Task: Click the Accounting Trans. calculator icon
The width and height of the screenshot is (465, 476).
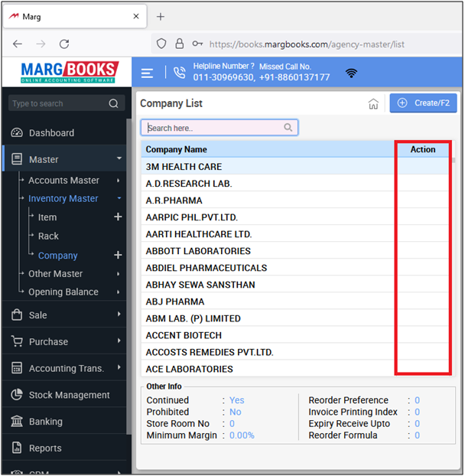Action: coord(17,368)
